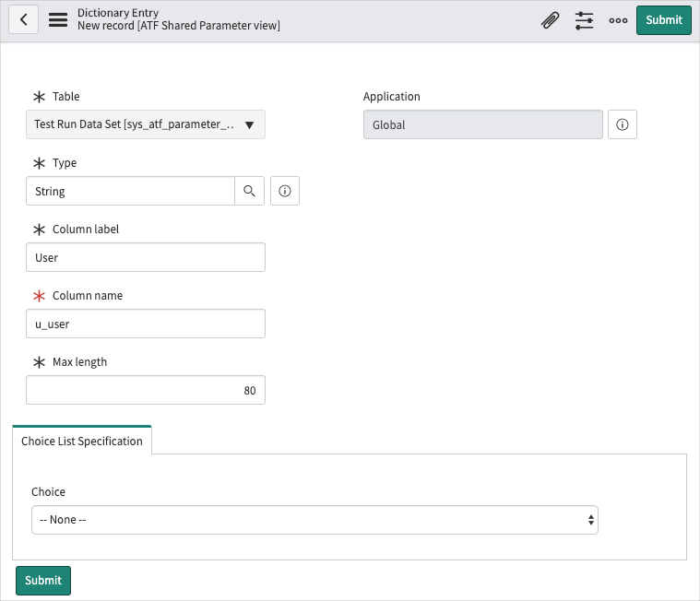700x601 pixels.
Task: Open the Table dropdown
Action: click(146, 124)
